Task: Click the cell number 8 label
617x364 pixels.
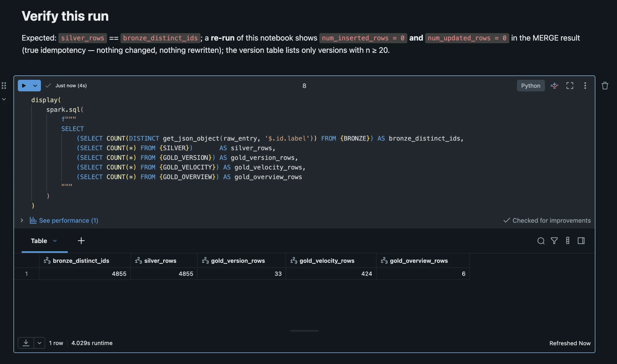Action: click(x=304, y=86)
